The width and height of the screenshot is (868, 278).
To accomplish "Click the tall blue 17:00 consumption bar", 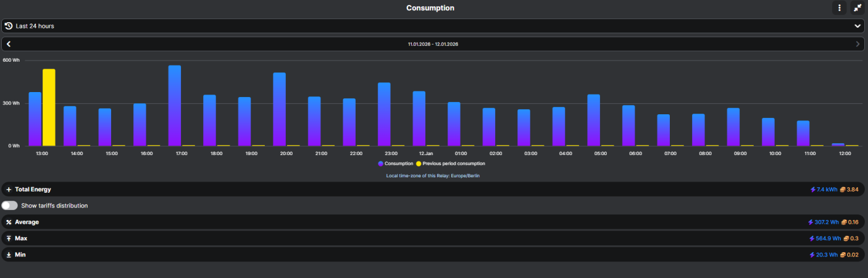I will point(175,105).
